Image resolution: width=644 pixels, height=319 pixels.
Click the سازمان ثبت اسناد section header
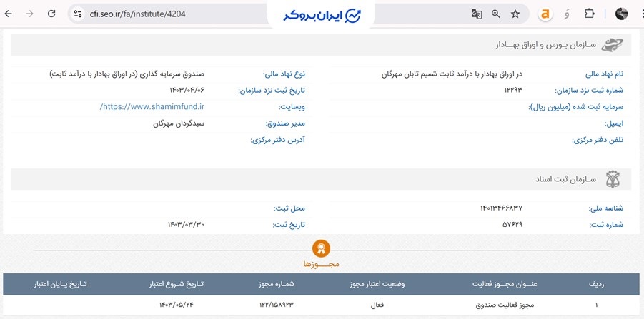tap(565, 179)
